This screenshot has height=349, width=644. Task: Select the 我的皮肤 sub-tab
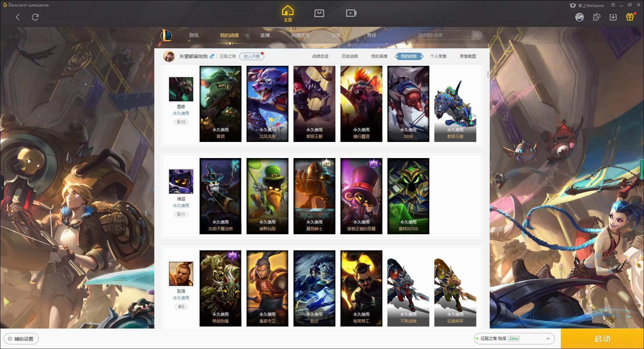[409, 56]
